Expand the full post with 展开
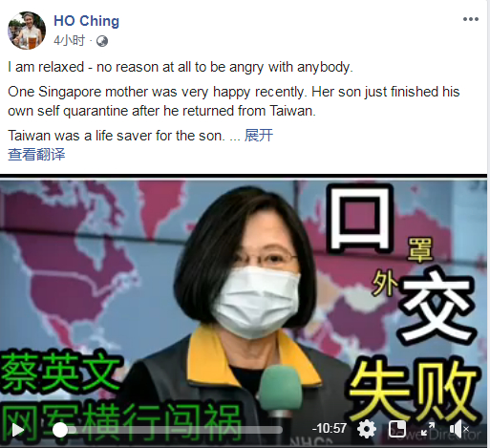This screenshot has height=448, width=490. (259, 136)
